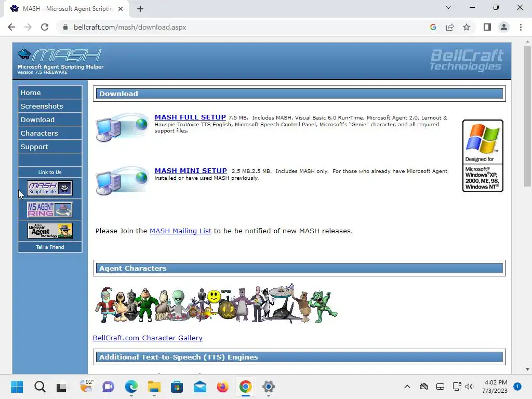Open the Windows Start menu

point(17,387)
